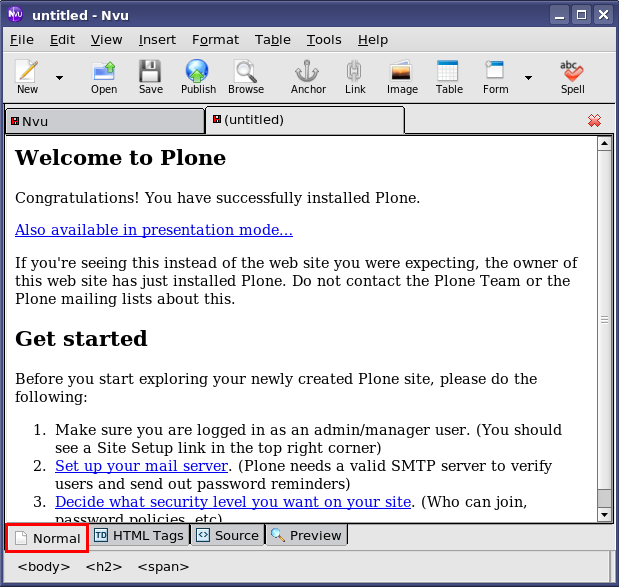Maximize the Nvu window

(x=581, y=15)
